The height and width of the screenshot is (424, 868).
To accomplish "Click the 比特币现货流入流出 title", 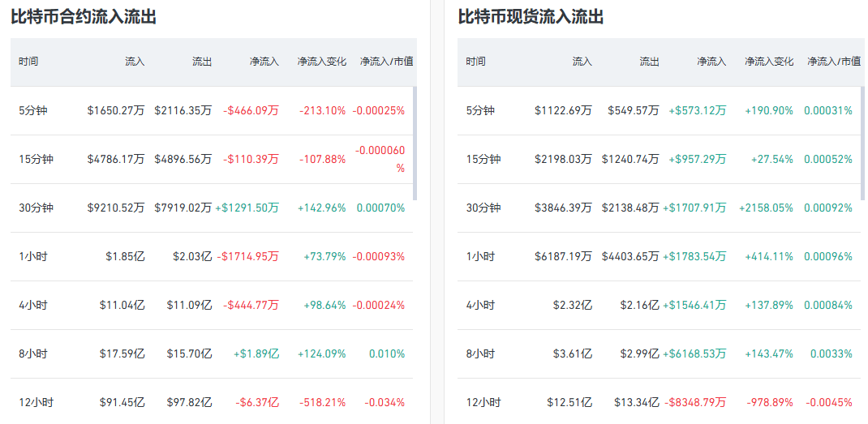I will 531,17.
